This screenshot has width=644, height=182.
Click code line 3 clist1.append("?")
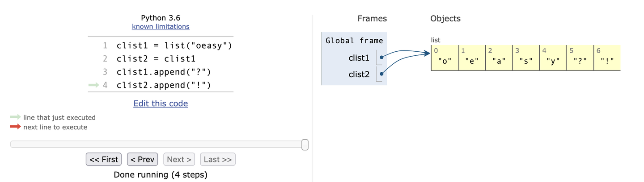pyautogui.click(x=163, y=72)
